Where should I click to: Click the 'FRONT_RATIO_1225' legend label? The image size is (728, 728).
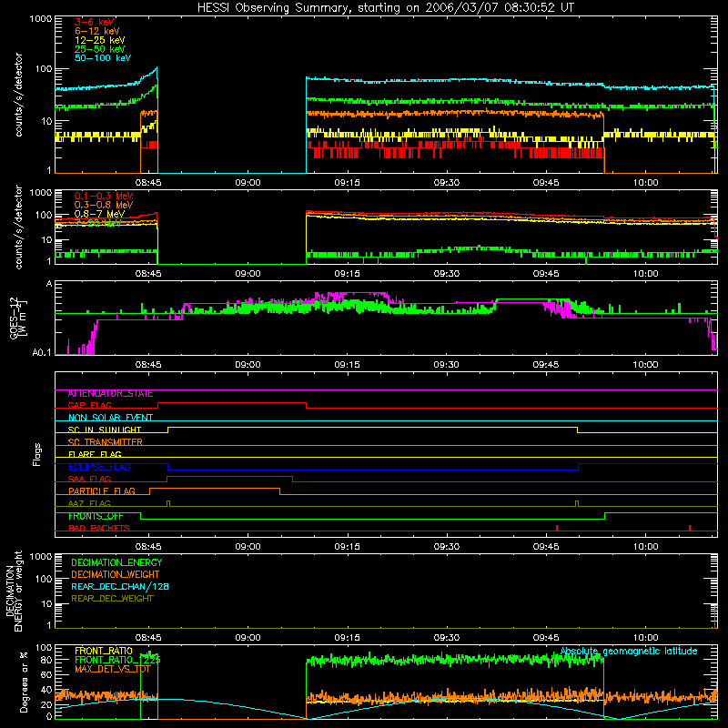pos(117,661)
